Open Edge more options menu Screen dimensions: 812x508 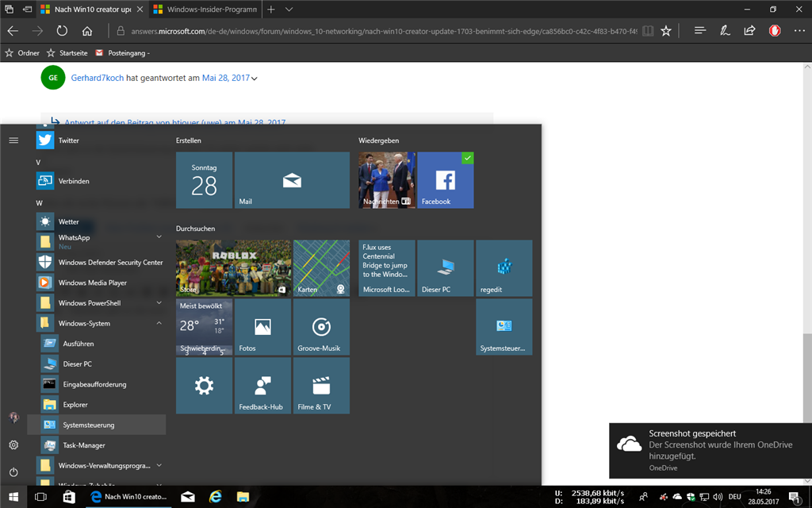click(799, 31)
